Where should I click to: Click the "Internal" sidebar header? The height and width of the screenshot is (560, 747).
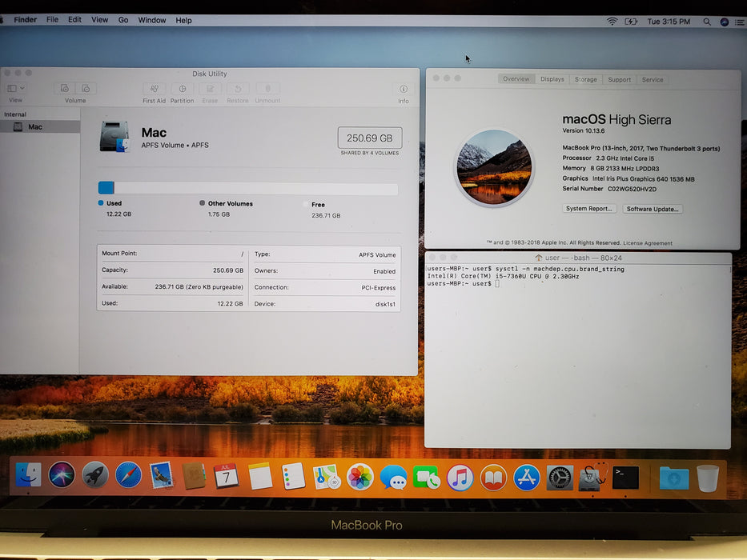pos(15,114)
